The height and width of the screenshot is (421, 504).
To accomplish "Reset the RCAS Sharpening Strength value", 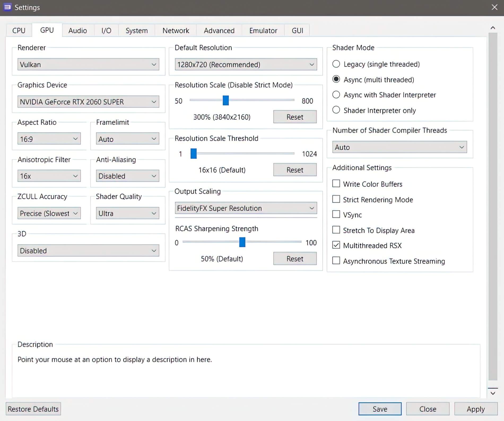I will (295, 258).
